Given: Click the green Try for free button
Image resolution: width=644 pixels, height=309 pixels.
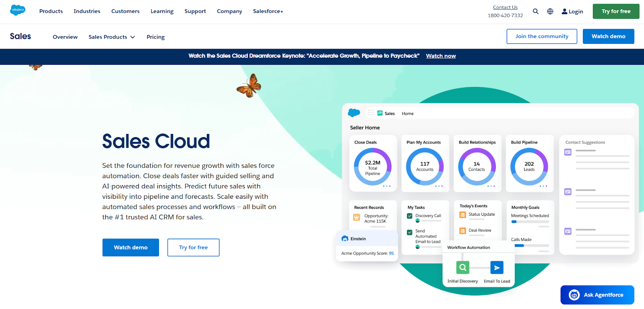Looking at the screenshot, I should [616, 11].
